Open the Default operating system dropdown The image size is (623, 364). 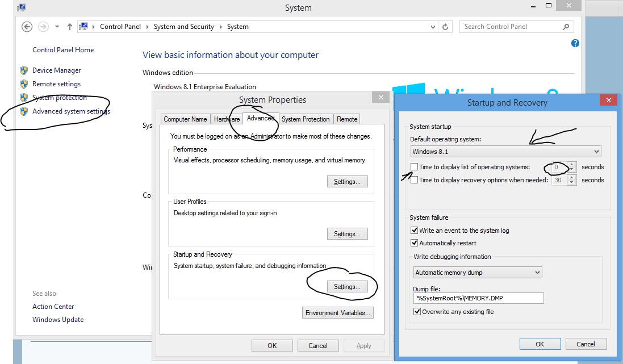(x=505, y=152)
